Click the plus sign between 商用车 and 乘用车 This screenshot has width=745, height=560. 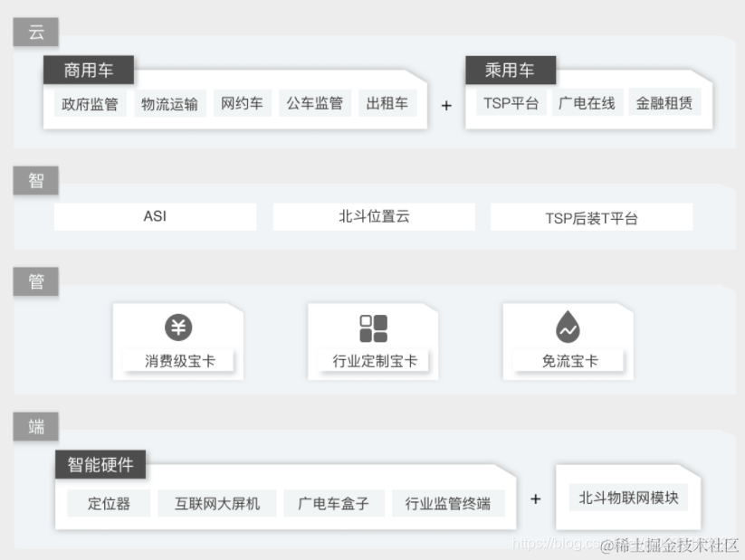[x=446, y=106]
